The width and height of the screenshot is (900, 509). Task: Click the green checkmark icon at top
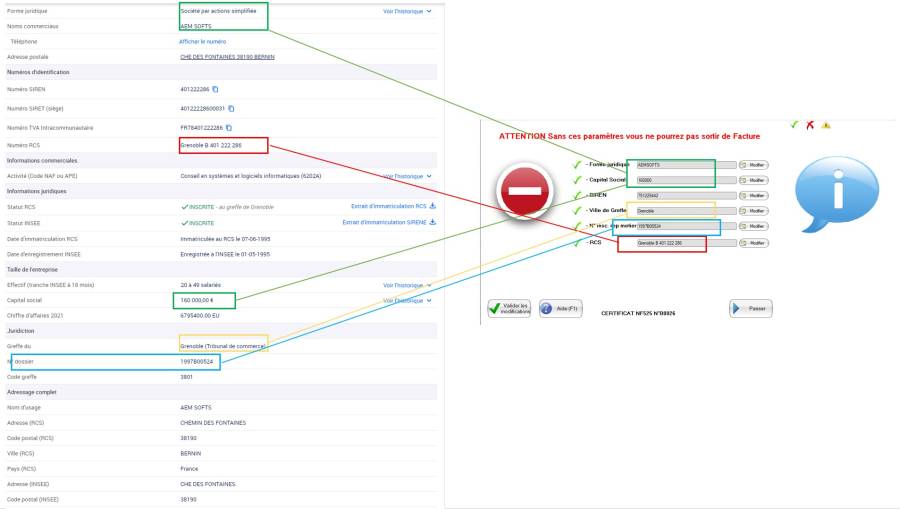[x=794, y=125]
